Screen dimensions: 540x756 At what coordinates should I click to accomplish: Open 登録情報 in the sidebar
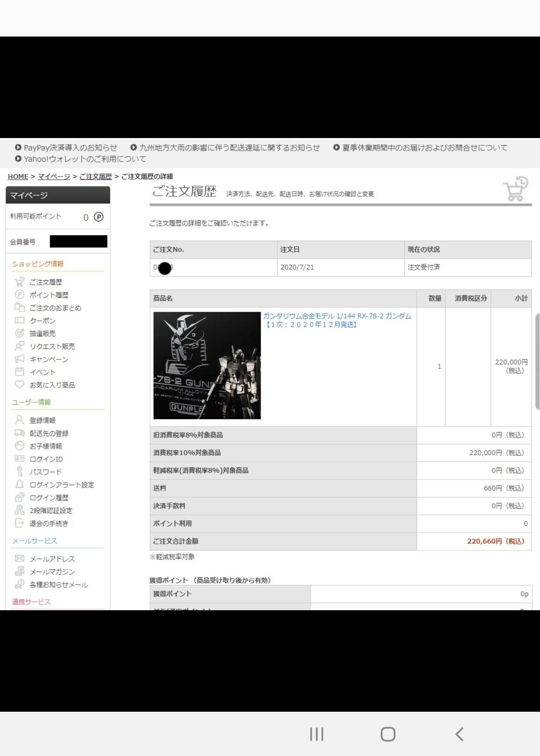tap(43, 420)
